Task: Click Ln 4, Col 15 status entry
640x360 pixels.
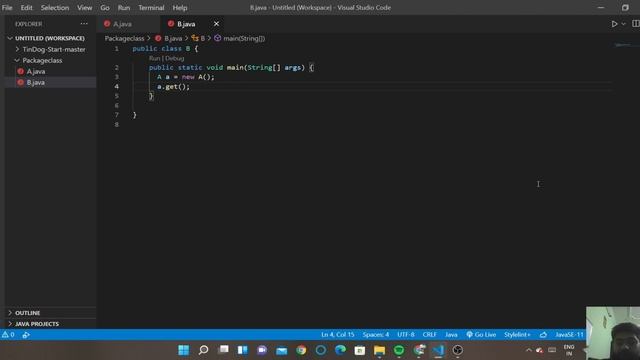Action: (338, 335)
